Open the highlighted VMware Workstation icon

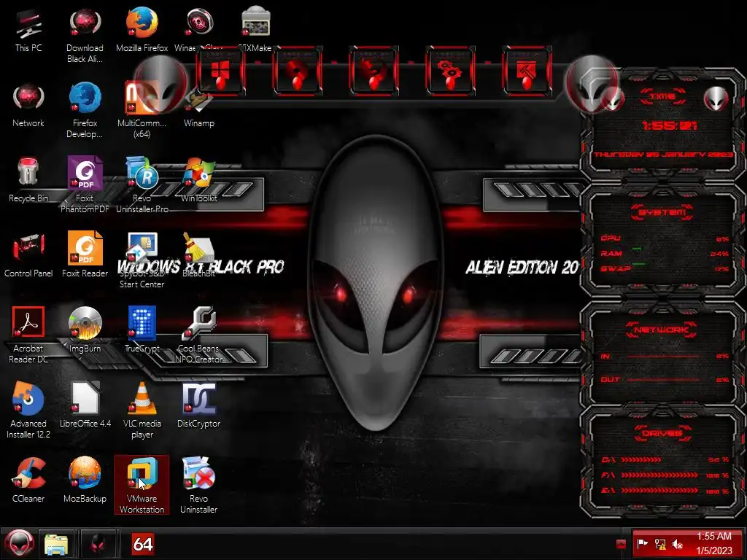click(x=142, y=485)
